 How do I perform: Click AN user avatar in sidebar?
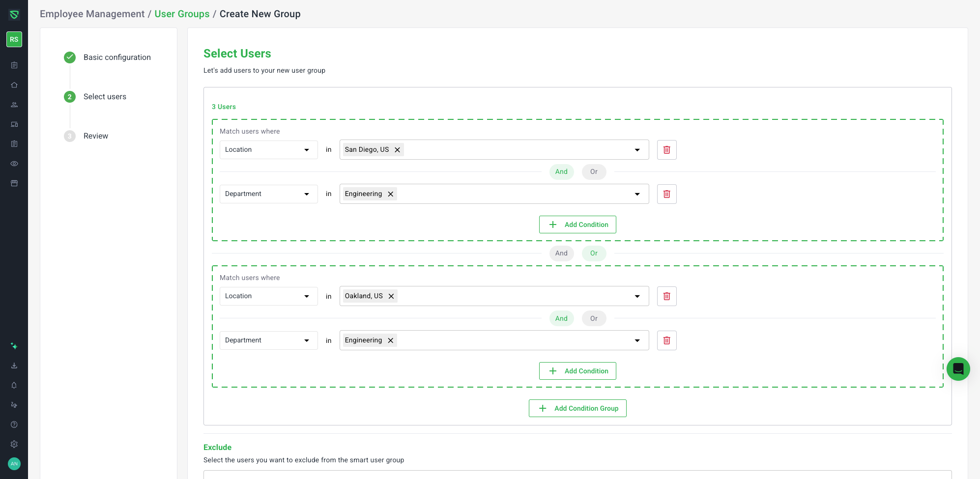click(14, 464)
